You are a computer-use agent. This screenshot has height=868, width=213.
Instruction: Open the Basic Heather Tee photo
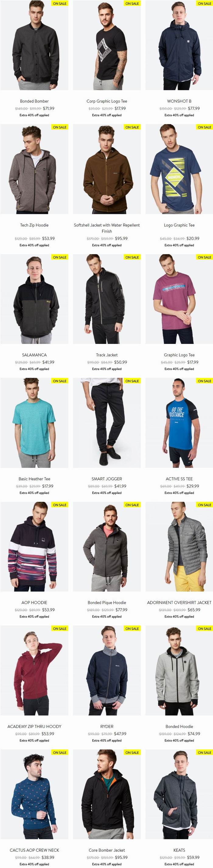(x=34, y=423)
